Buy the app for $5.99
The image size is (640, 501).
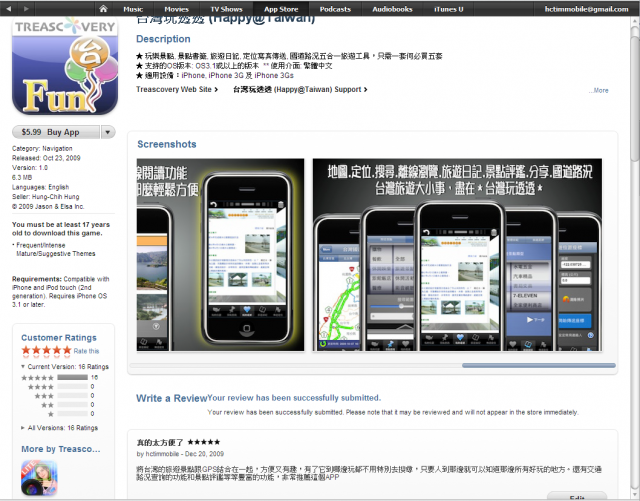[56, 132]
